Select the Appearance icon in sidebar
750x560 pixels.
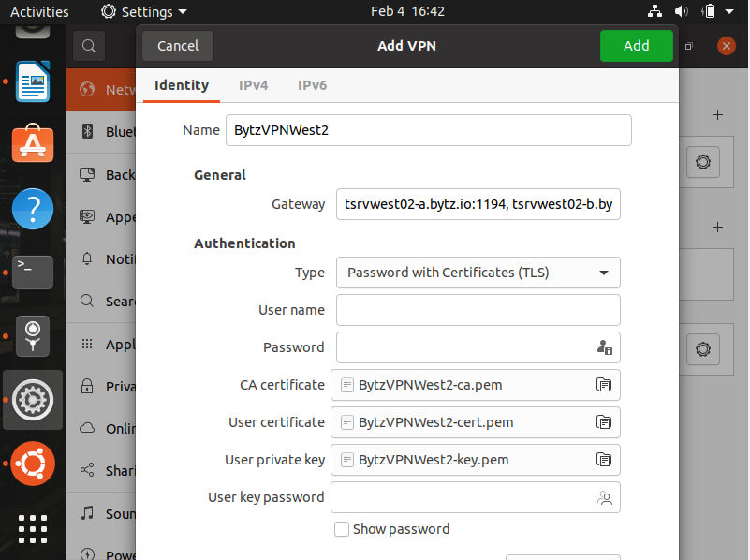[x=87, y=216]
